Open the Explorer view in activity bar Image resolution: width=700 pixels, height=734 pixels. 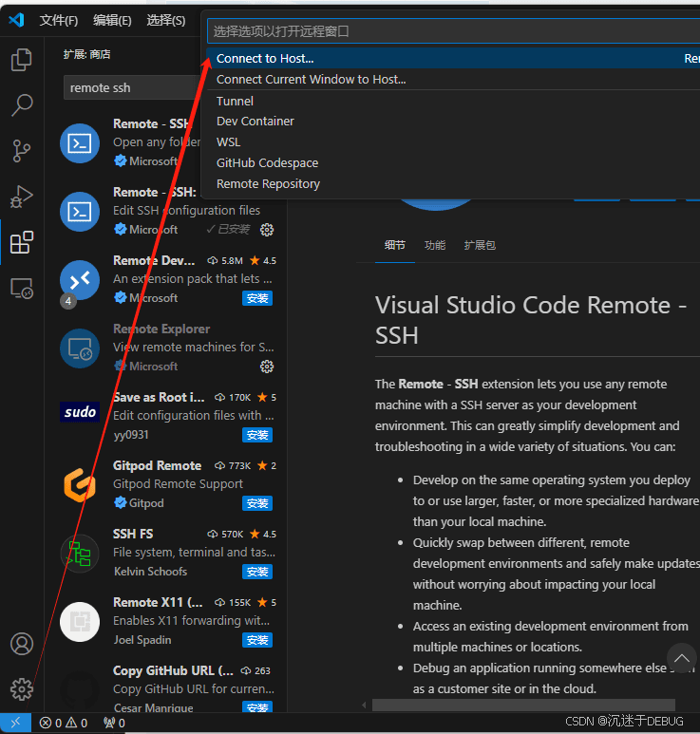pos(22,60)
